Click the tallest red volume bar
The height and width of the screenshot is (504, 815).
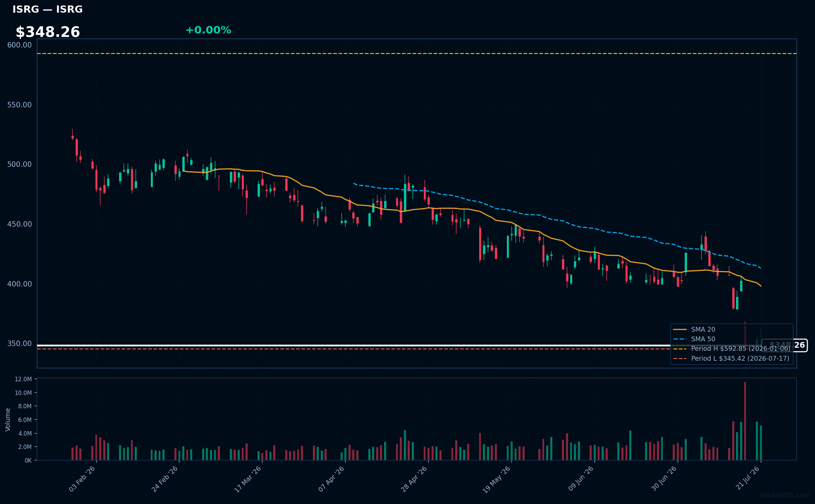[745, 421]
